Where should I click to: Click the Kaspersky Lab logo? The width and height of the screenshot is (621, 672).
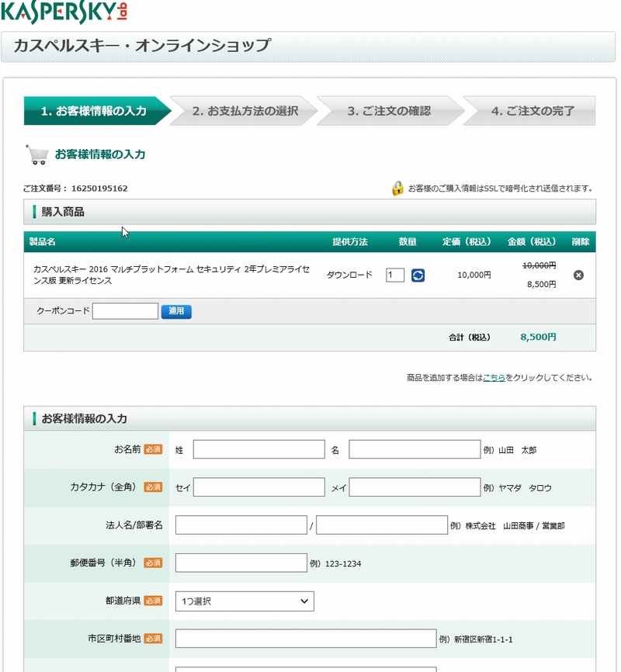tap(64, 12)
